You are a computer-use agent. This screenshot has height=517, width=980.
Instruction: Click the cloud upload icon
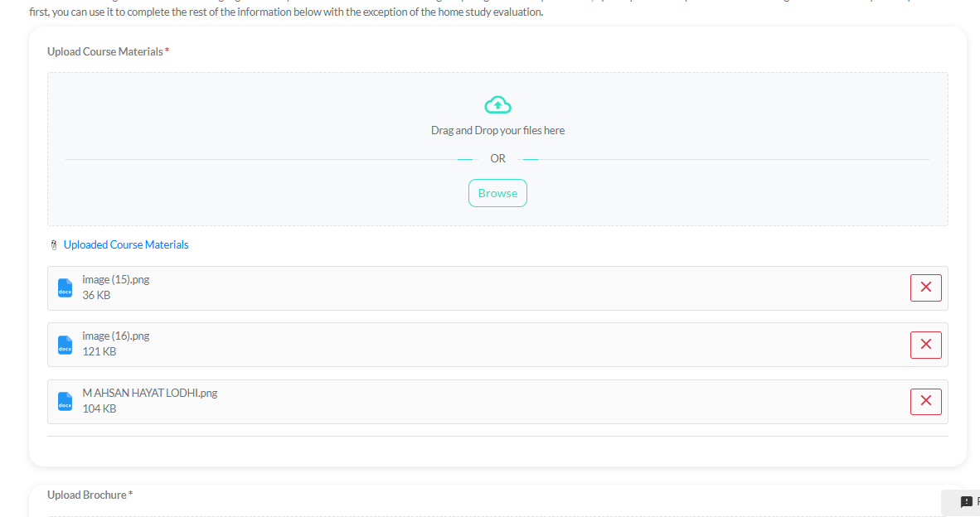pos(497,104)
